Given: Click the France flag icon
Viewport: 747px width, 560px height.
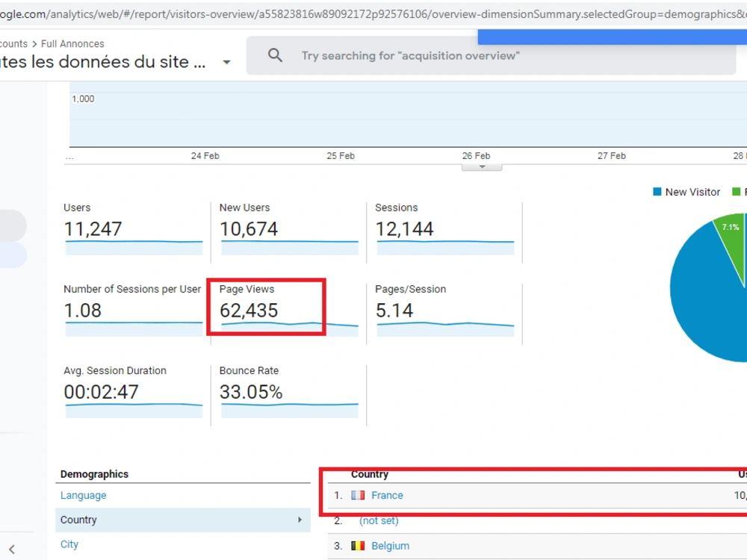Looking at the screenshot, I should (358, 495).
